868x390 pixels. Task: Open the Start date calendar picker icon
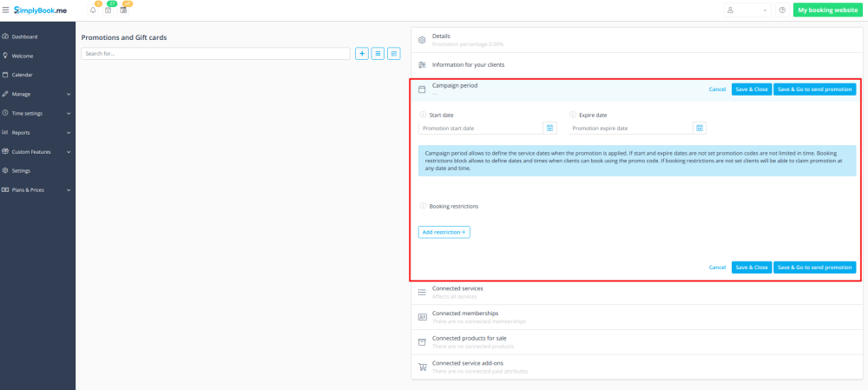point(549,128)
